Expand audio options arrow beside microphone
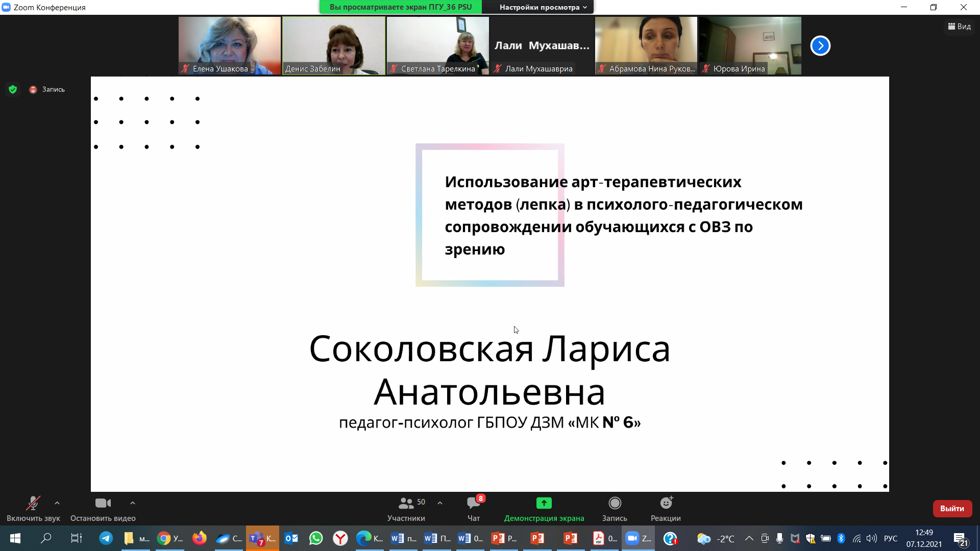980x551 pixels. click(x=57, y=503)
